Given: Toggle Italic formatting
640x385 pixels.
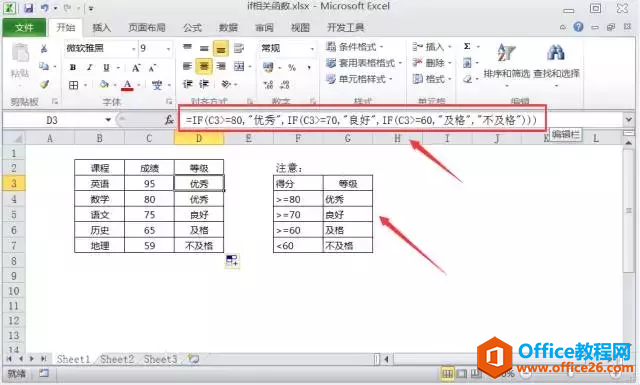Looking at the screenshot, I should pos(89,67).
